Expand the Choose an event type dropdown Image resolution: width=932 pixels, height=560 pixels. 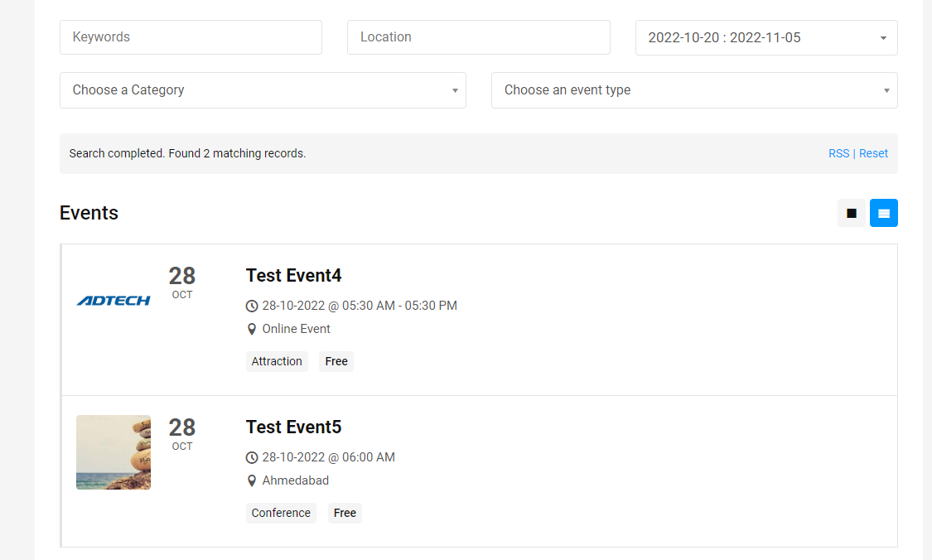click(694, 90)
